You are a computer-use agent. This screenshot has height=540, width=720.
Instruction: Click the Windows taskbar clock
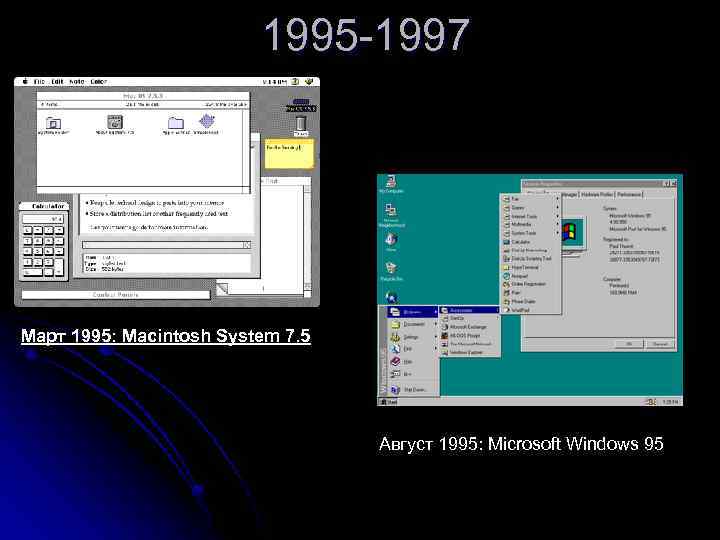(x=670, y=402)
